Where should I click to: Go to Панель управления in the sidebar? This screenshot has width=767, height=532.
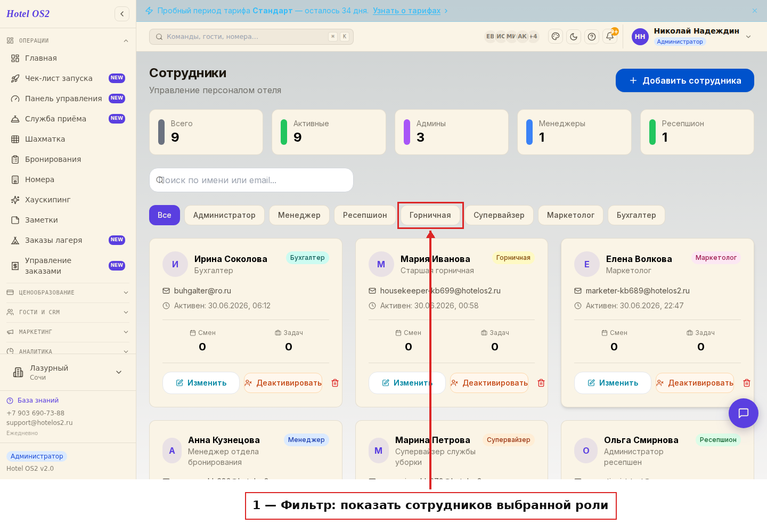(x=68, y=99)
